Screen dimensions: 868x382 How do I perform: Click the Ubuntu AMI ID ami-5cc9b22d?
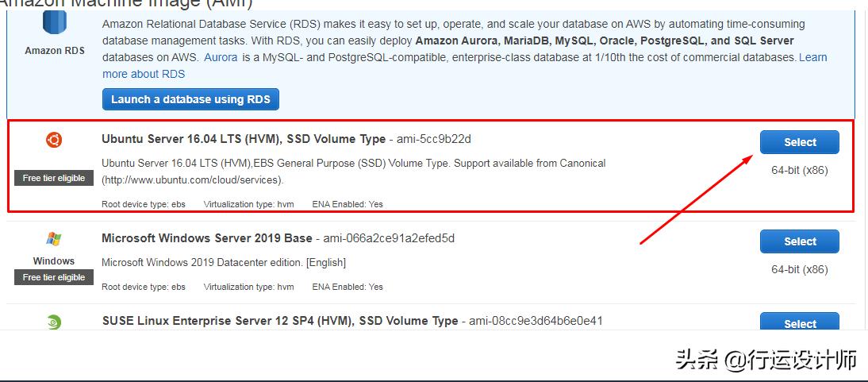pyautogui.click(x=433, y=139)
